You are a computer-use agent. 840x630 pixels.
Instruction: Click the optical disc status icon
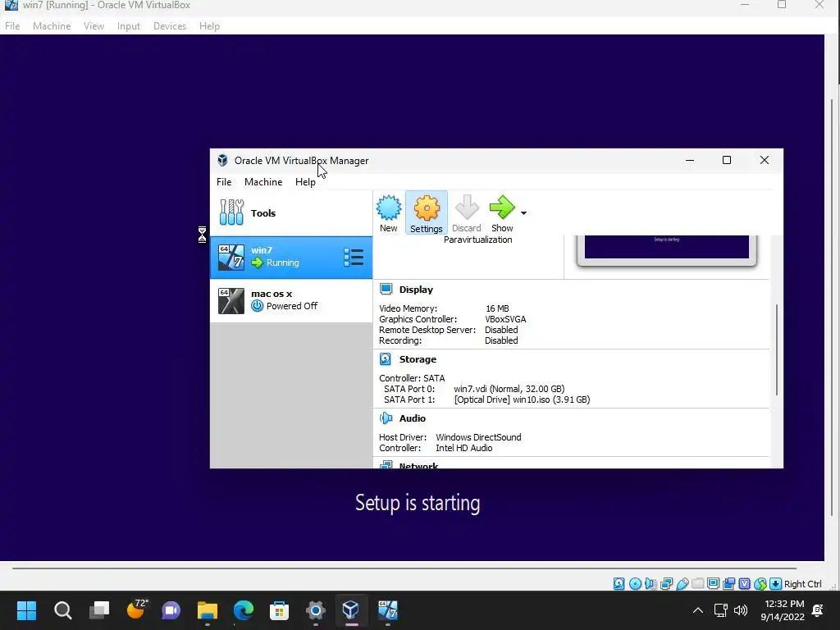tap(635, 584)
